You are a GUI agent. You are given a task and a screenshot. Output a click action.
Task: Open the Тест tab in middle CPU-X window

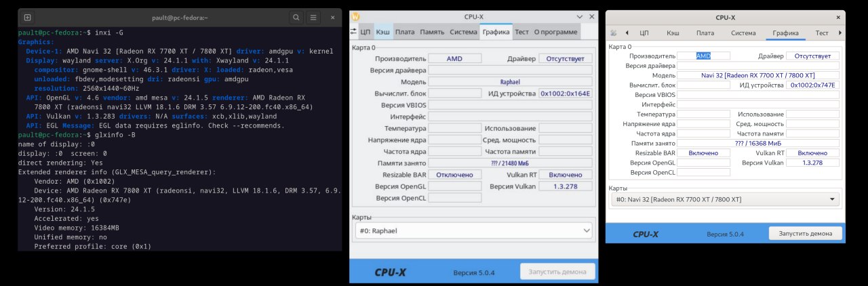(521, 32)
